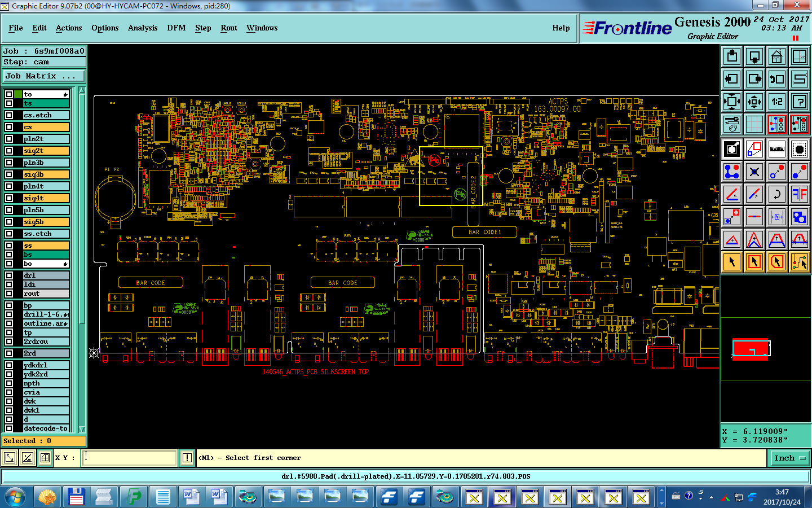The image size is (812, 508).
Task: Click the question mark help icon
Action: point(800,102)
